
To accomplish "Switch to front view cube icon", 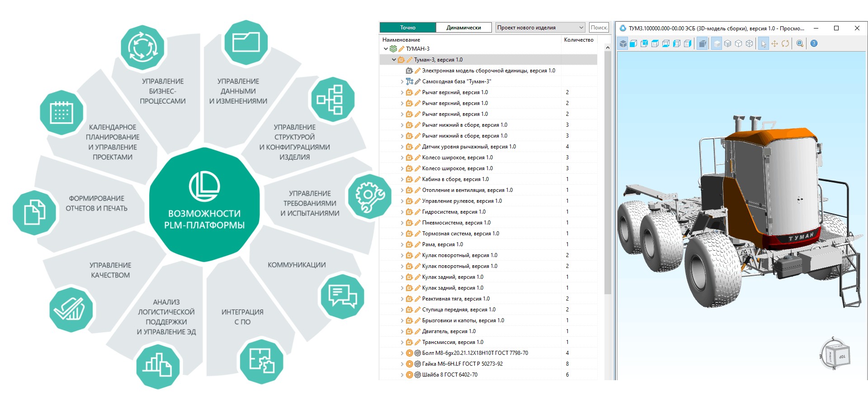I will pyautogui.click(x=633, y=43).
